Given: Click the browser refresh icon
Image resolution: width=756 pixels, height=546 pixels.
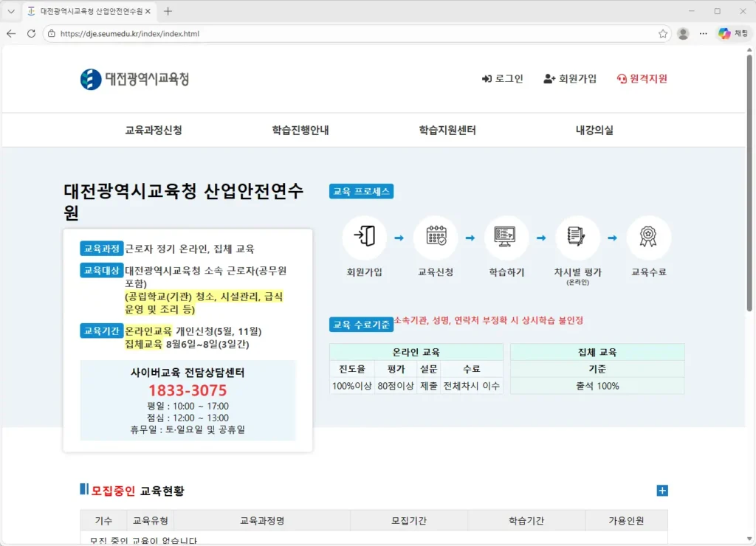Looking at the screenshot, I should click(x=30, y=33).
